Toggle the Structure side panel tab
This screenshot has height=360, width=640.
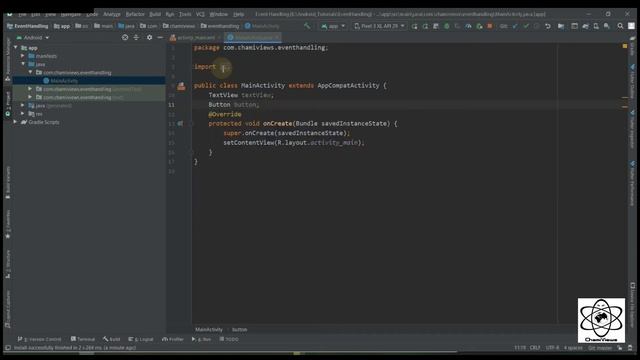click(8, 264)
